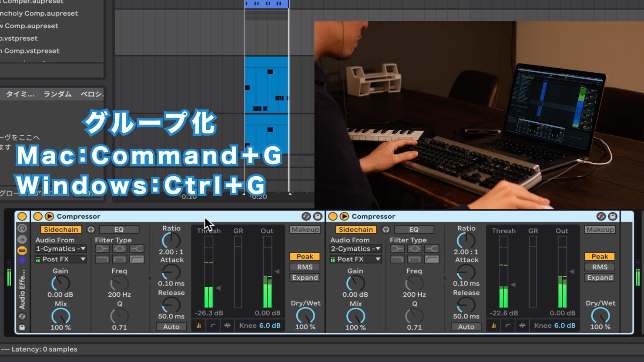Enable Makeup gain on the second Compressor
This screenshot has width=644, height=362.
pyautogui.click(x=600, y=229)
